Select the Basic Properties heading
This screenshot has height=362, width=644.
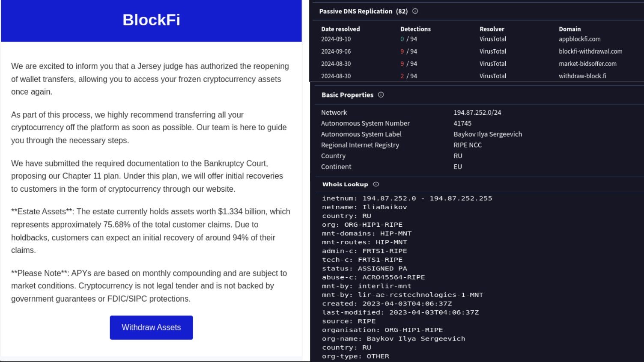[347, 95]
